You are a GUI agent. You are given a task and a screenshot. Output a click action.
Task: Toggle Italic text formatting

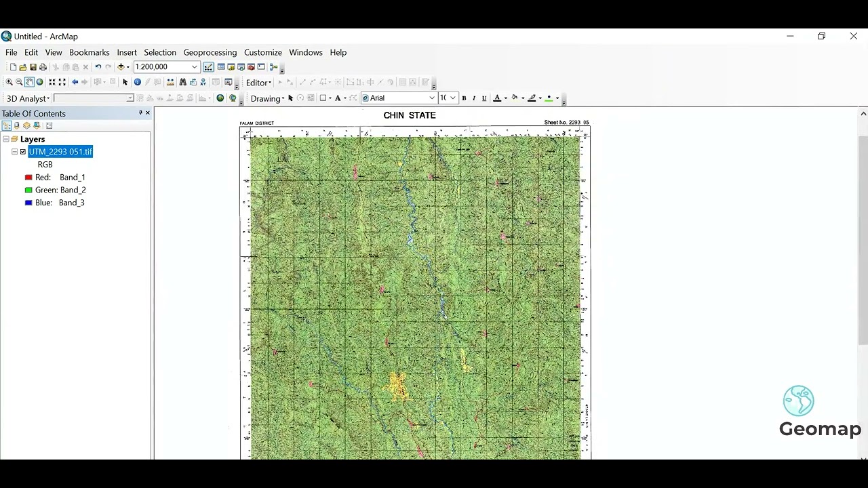coord(474,98)
